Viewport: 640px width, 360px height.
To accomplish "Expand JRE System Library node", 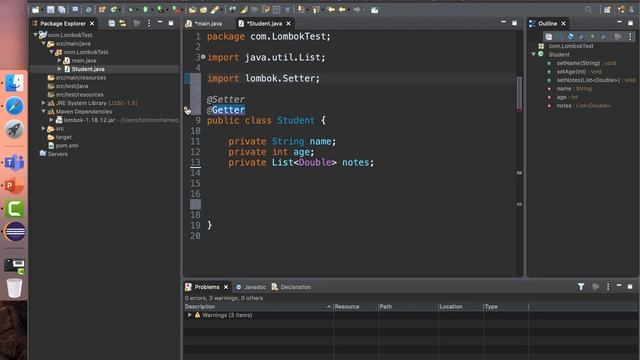I will pos(44,103).
